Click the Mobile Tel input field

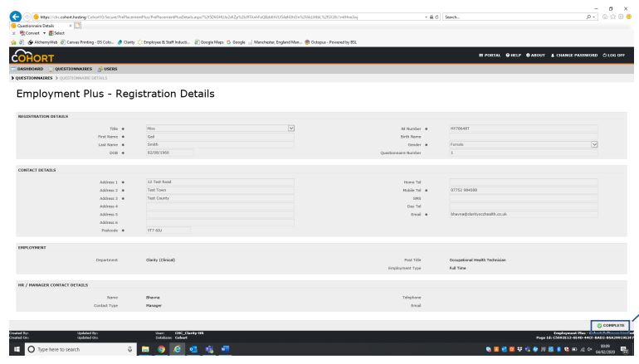pyautogui.click(x=524, y=191)
